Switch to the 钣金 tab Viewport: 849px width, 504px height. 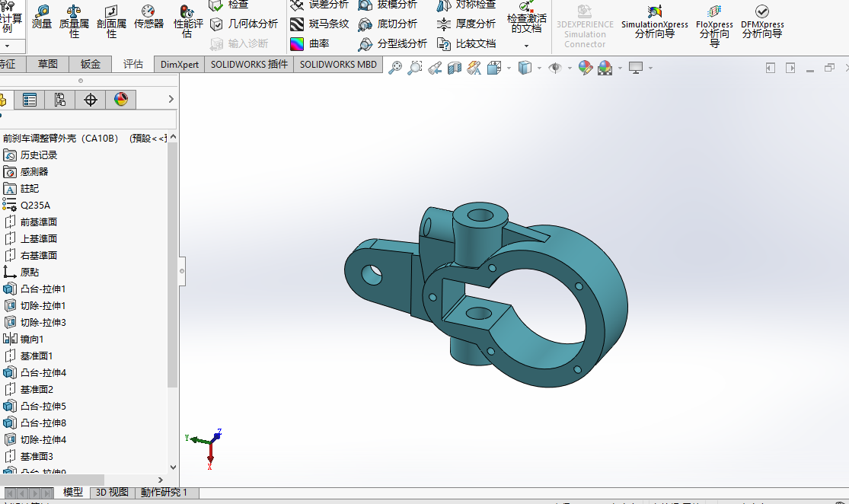click(x=91, y=65)
